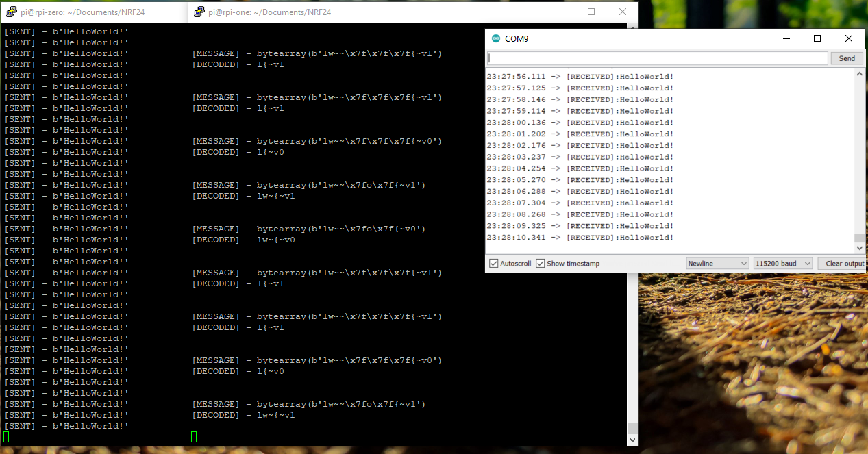Maximize the COM9 serial monitor window
The width and height of the screenshot is (868, 454).
tap(817, 38)
